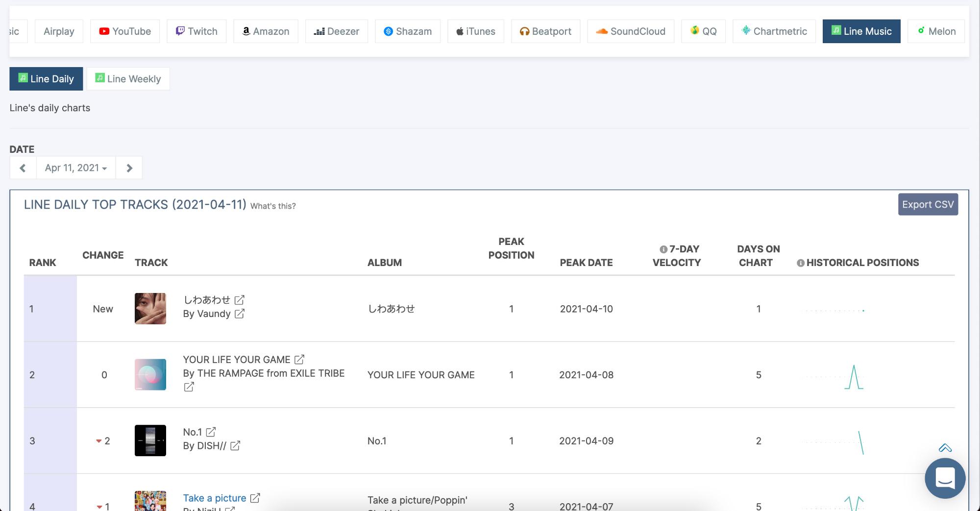Select the Line Music tab
This screenshot has width=980, height=511.
pyautogui.click(x=861, y=31)
